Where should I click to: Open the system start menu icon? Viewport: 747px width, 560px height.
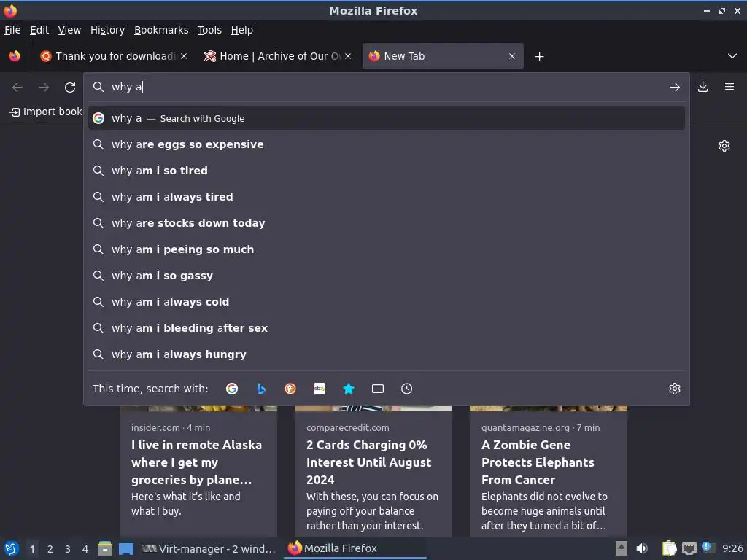(x=11, y=548)
